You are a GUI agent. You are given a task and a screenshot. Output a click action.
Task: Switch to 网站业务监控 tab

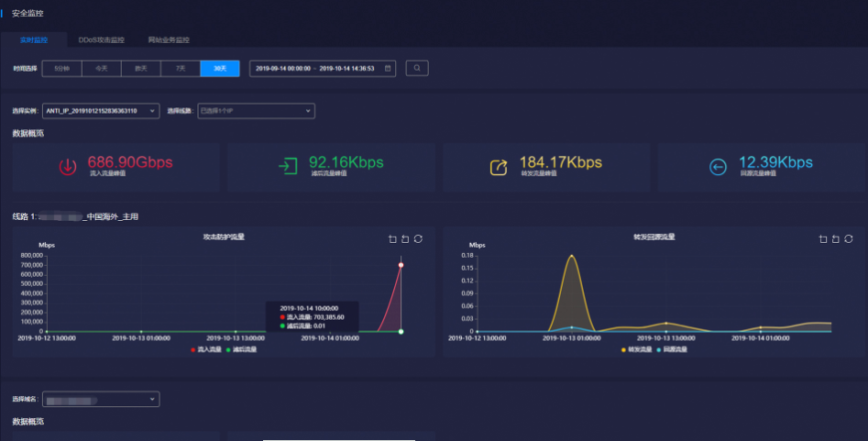169,40
